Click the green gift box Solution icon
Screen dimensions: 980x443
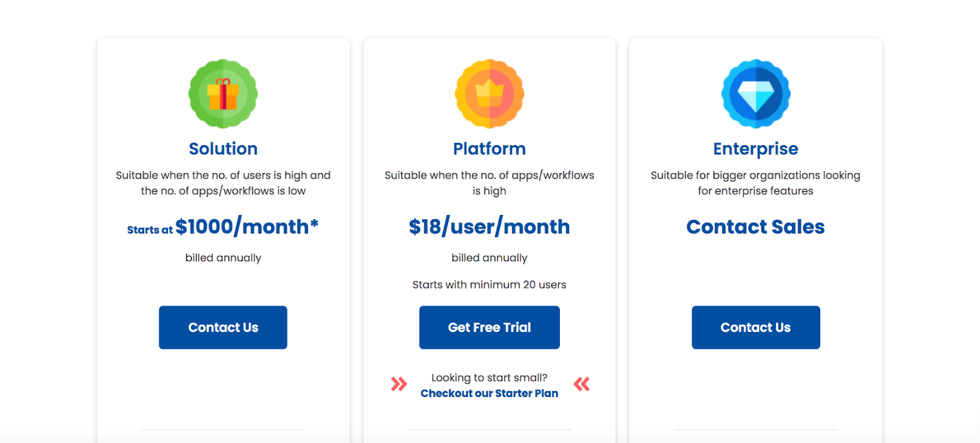coord(223,94)
